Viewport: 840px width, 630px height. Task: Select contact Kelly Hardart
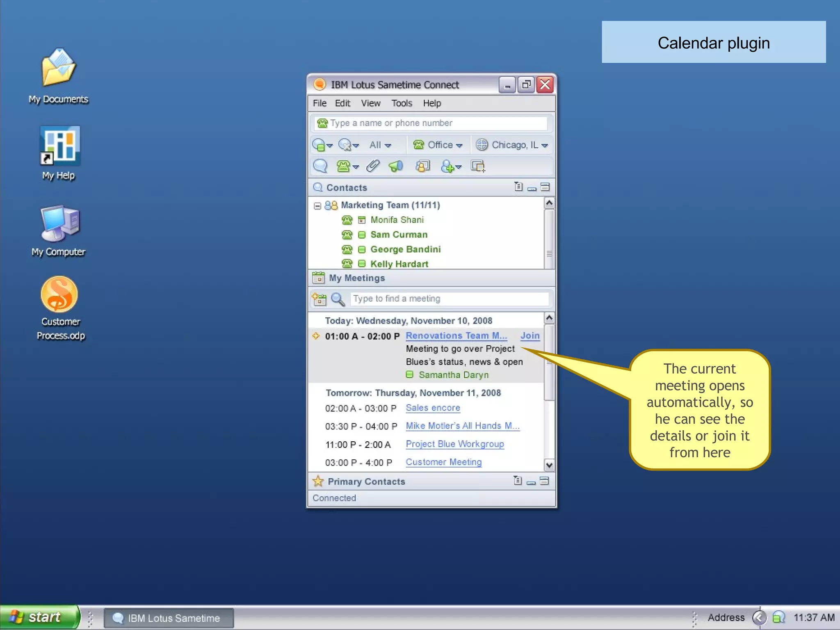pyautogui.click(x=399, y=264)
